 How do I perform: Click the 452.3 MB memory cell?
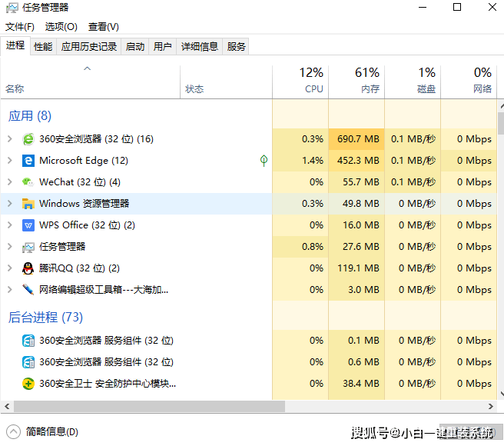click(356, 161)
